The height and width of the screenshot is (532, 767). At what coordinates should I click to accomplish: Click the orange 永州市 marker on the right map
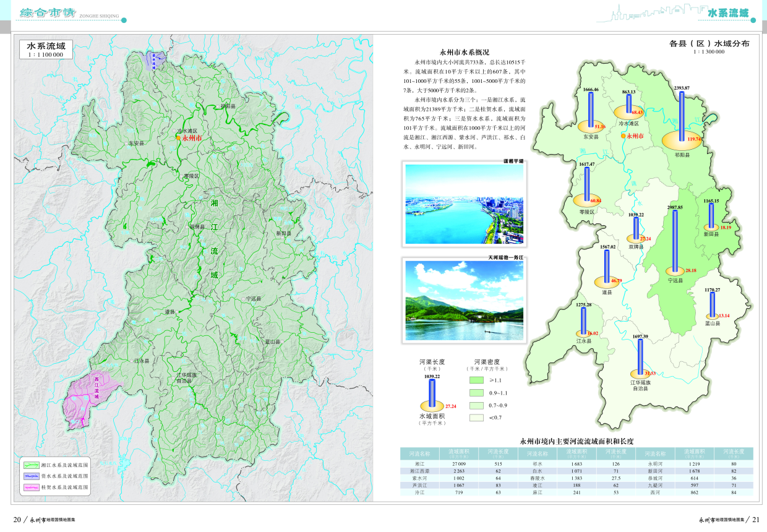(624, 137)
